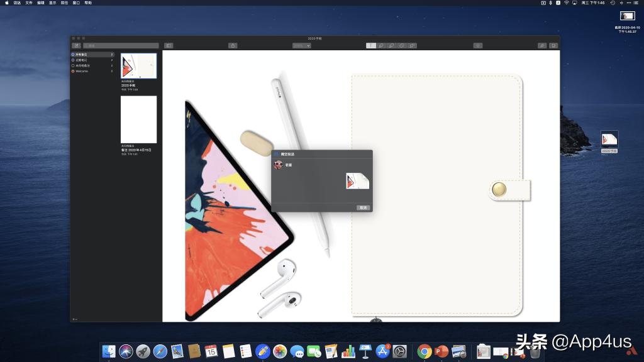The image size is (644, 362).
Task: Click the note preview in AirDrop dialog
Action: pyautogui.click(x=357, y=181)
